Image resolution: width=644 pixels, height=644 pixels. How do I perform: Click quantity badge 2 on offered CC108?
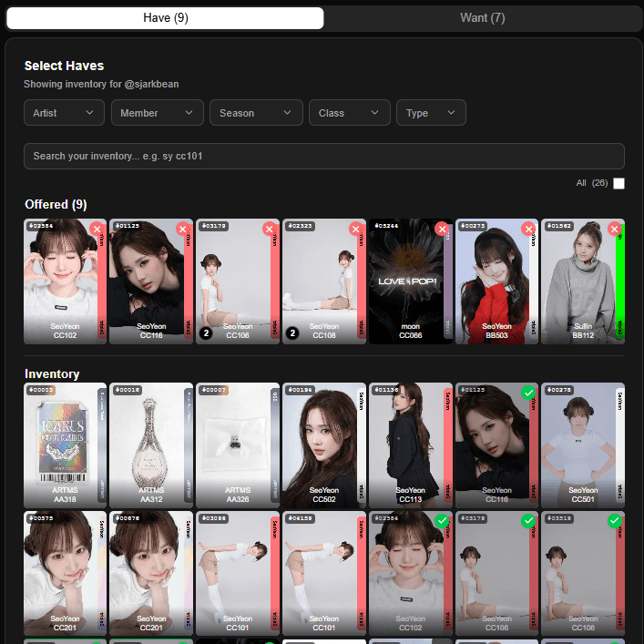(x=292, y=333)
